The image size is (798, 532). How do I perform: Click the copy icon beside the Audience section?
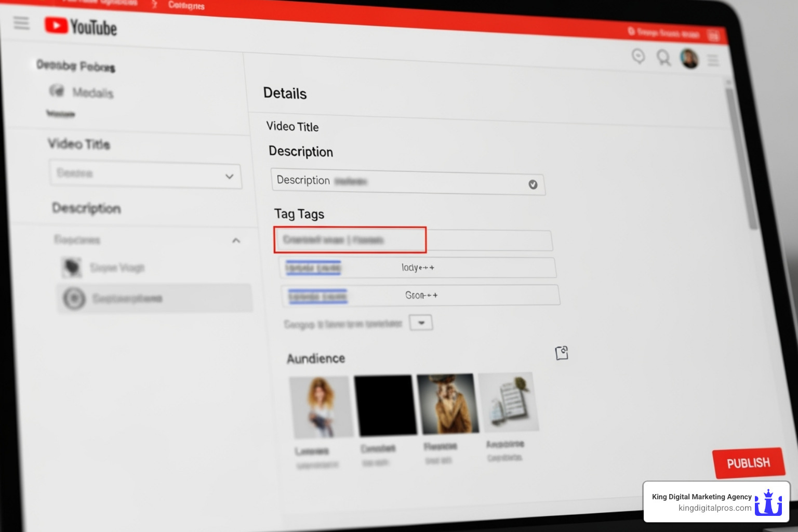click(562, 353)
